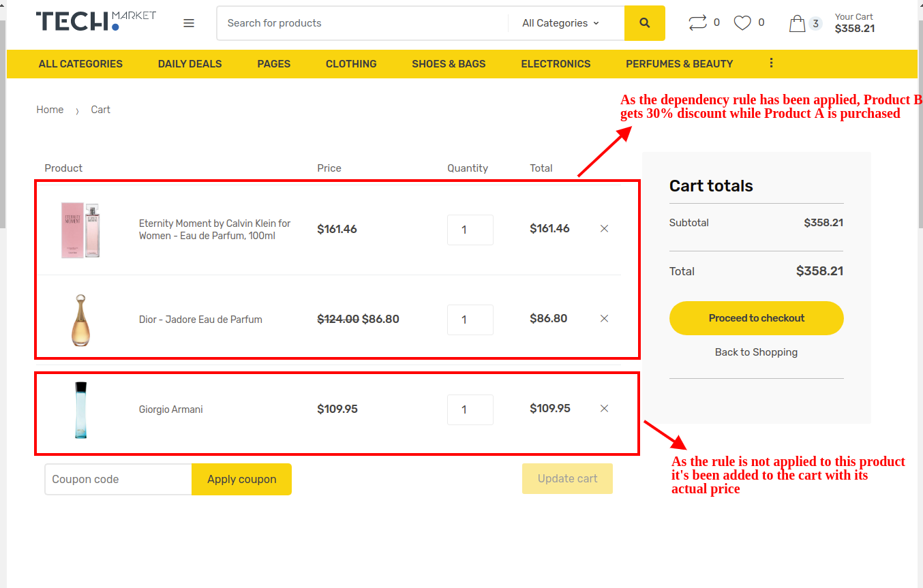The height and width of the screenshot is (588, 923).
Task: Remove Giorgio Armani from the cart
Action: 604,409
